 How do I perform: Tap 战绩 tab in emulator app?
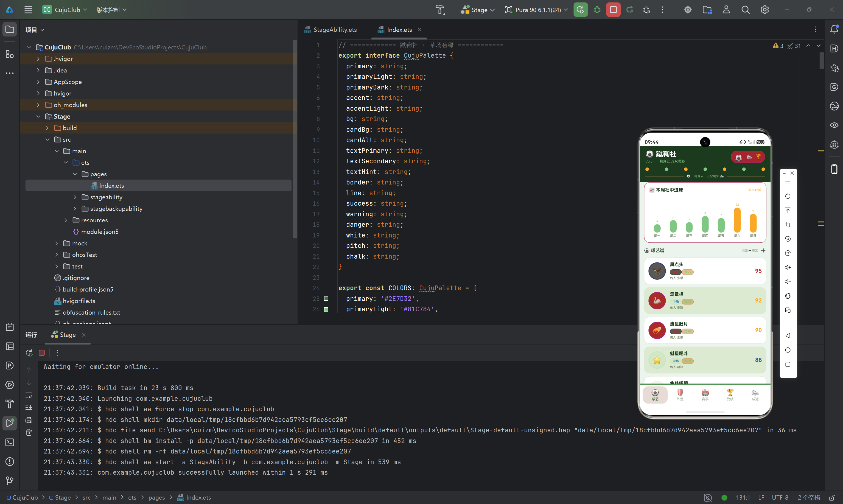730,395
